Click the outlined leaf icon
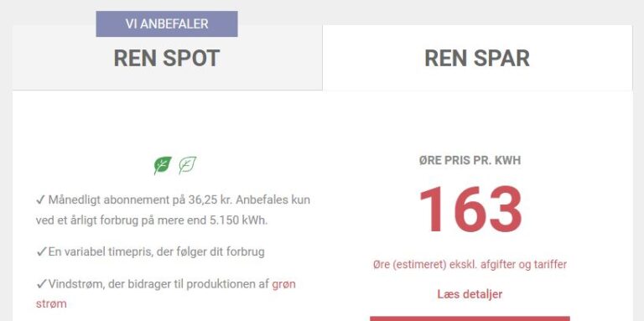Image resolution: width=644 pixels, height=321 pixels. click(187, 165)
